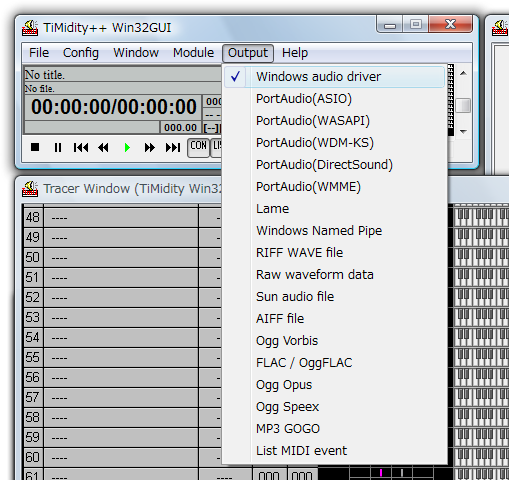Select Windows Named Pipe output
The width and height of the screenshot is (509, 480).
coord(334,231)
